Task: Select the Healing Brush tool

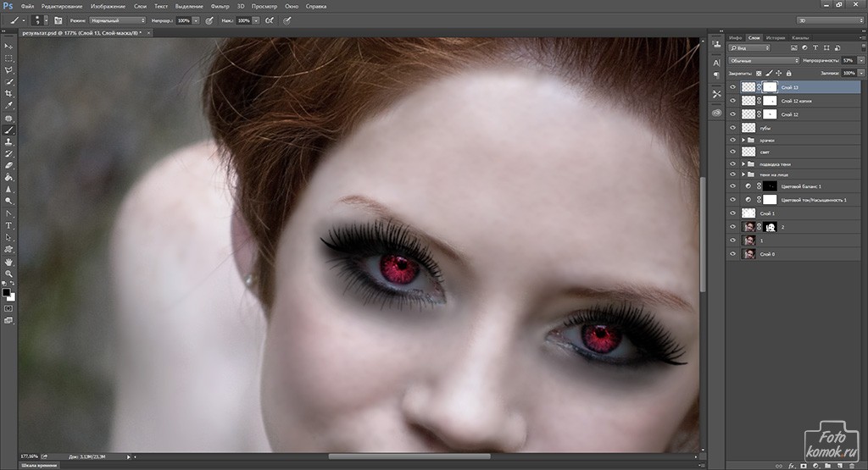Action: tap(8, 119)
